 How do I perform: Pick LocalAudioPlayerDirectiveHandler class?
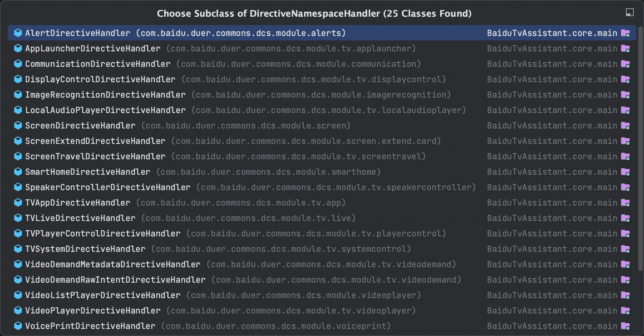point(105,110)
